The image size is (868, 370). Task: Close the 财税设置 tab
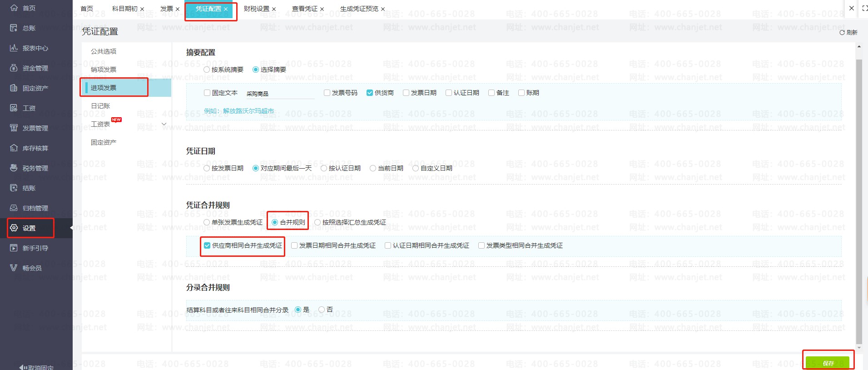274,9
